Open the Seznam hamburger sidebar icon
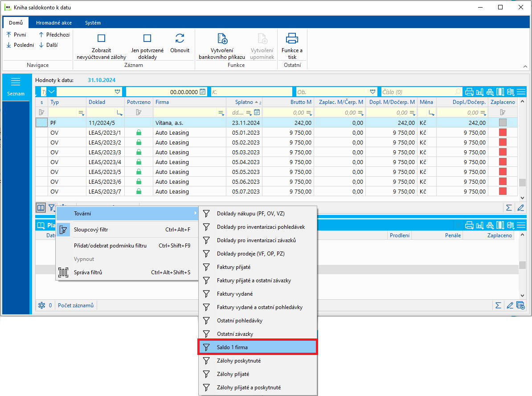Screen dimensions: 532x396 click(x=16, y=82)
